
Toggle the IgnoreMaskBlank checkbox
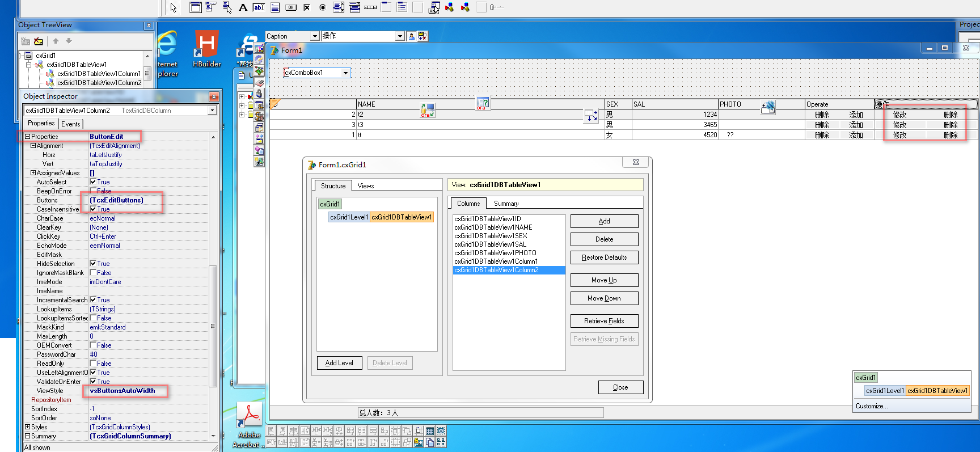(93, 273)
